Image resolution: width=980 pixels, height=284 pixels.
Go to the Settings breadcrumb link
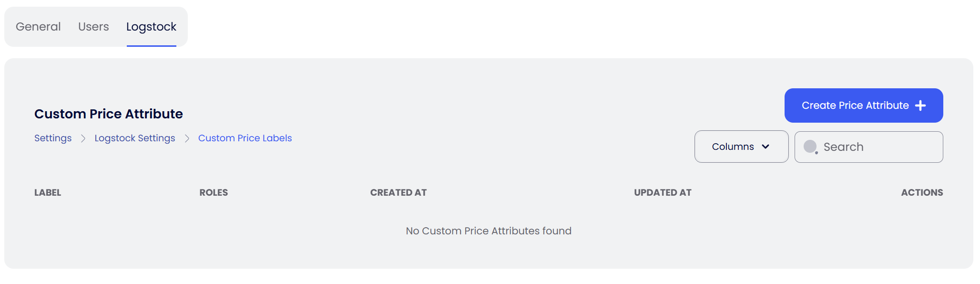tap(53, 138)
